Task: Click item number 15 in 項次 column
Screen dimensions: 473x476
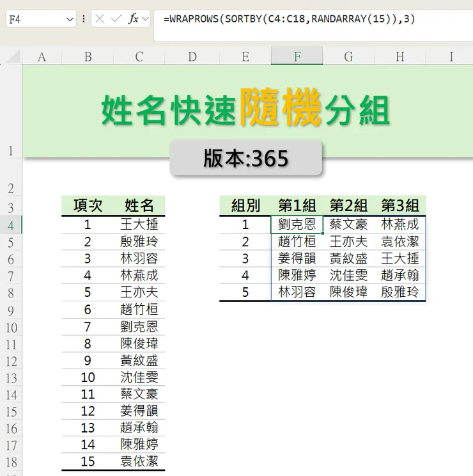Action: [88, 461]
